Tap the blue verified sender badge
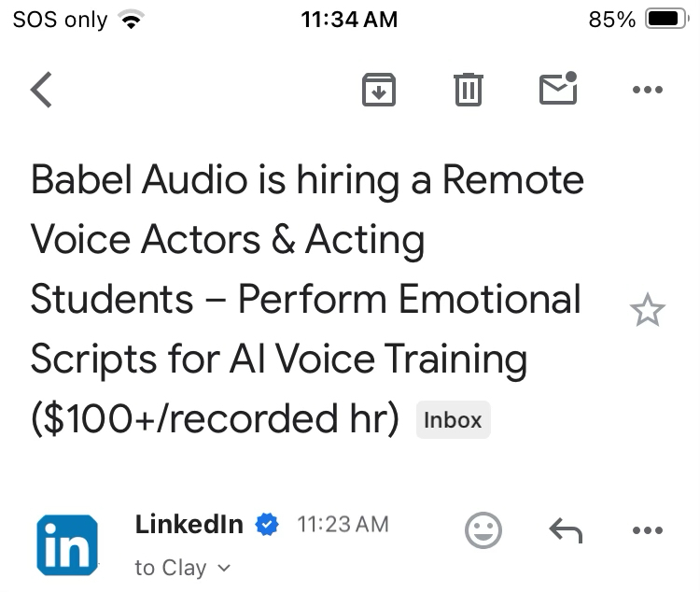This screenshot has width=700, height=592. pyautogui.click(x=267, y=525)
